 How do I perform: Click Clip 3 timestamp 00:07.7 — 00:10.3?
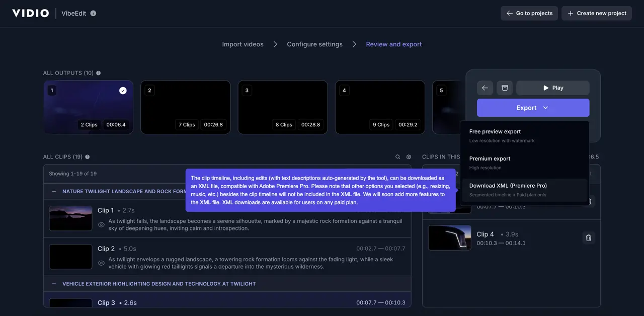(x=381, y=303)
